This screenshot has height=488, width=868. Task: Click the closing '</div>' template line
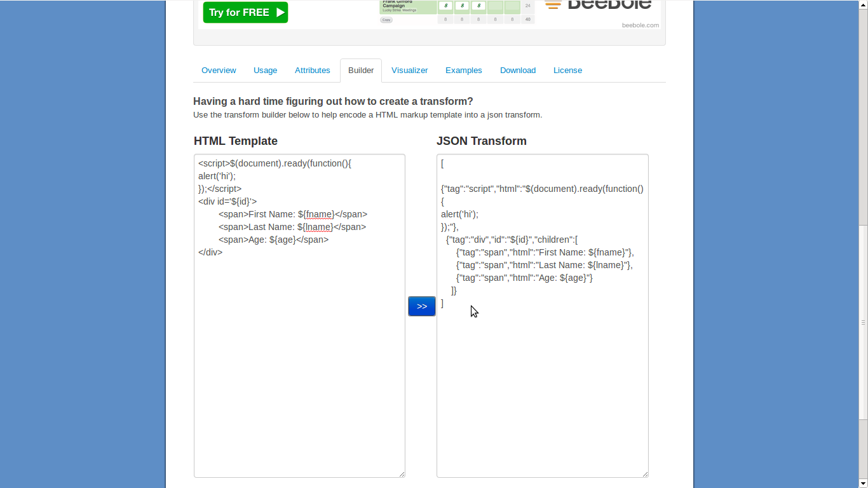(210, 252)
